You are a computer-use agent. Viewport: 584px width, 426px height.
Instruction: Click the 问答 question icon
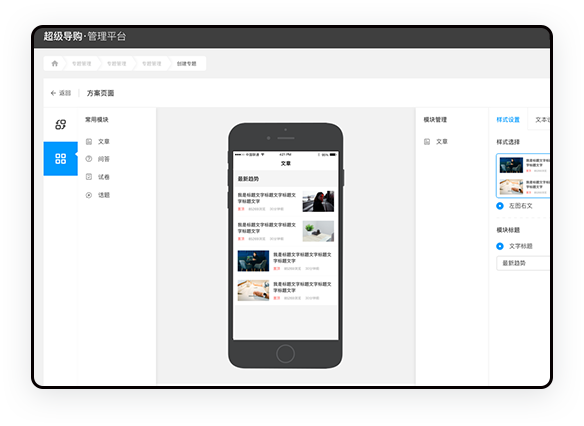point(89,159)
